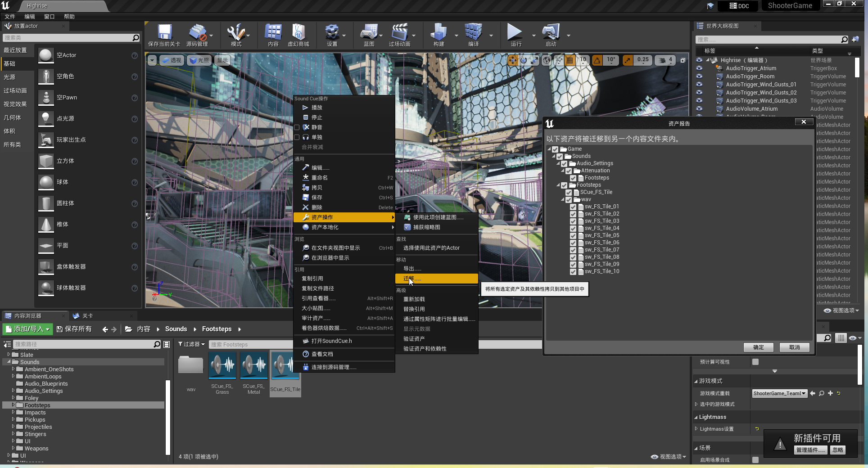Uncheck sw_FS_Tile_05 checkbox
868x468 pixels.
tap(574, 236)
